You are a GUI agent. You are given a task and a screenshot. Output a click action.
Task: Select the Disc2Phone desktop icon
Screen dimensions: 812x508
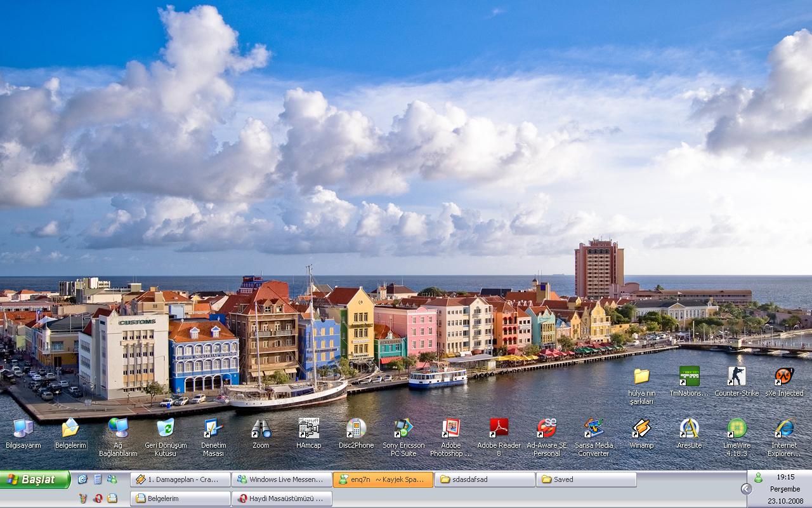[x=356, y=429]
